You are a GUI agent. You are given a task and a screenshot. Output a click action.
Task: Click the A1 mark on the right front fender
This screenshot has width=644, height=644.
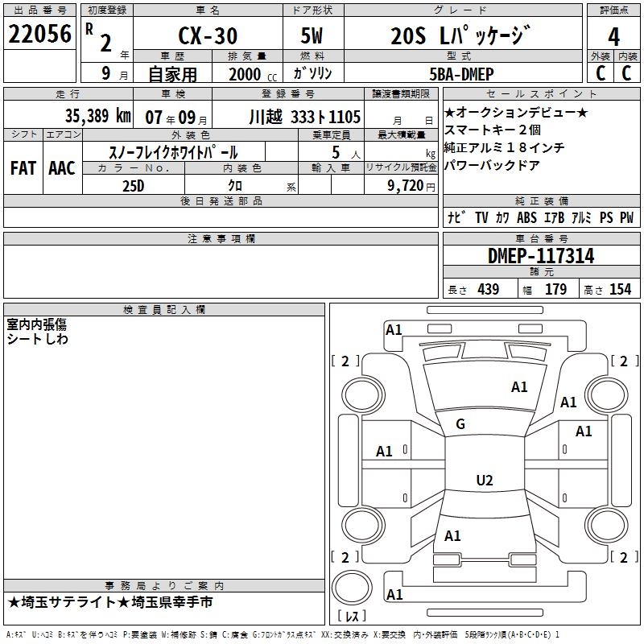click(x=568, y=402)
